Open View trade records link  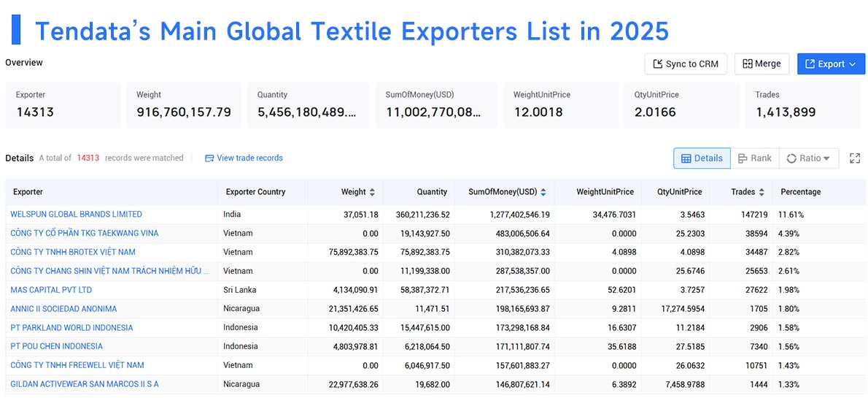tap(249, 158)
